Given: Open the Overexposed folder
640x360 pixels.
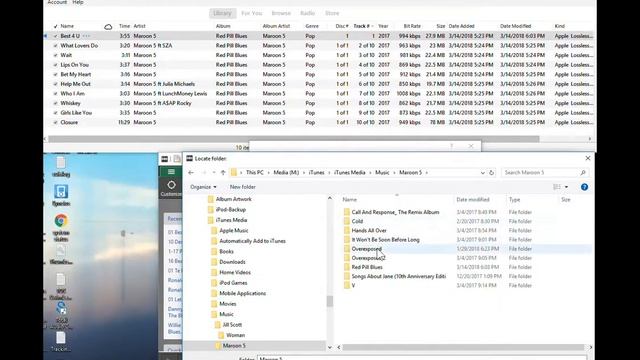Looking at the screenshot, I should pyautogui.click(x=367, y=249).
